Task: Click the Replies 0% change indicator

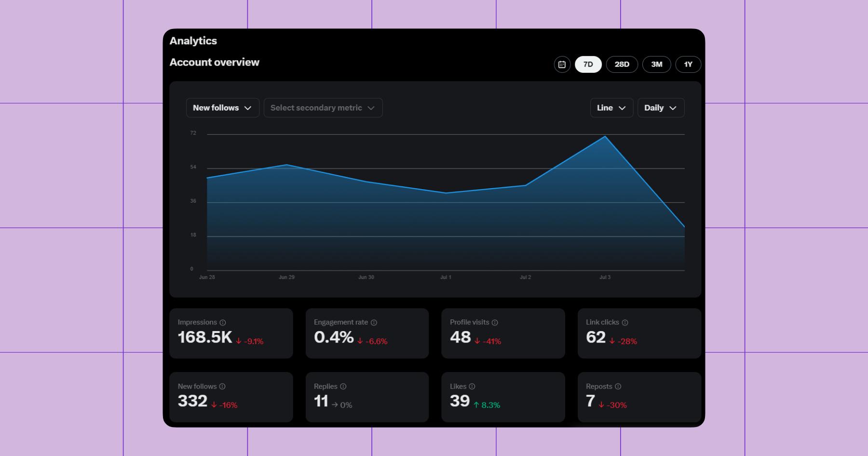Action: [x=342, y=405]
